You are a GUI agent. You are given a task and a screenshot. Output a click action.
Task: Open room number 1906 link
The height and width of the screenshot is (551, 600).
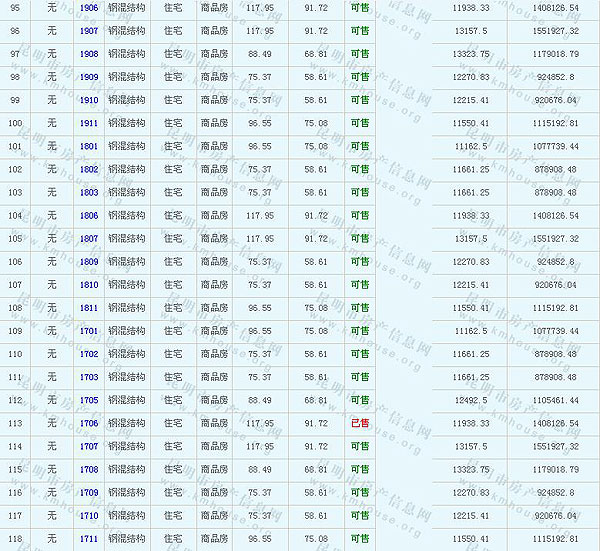(89, 8)
